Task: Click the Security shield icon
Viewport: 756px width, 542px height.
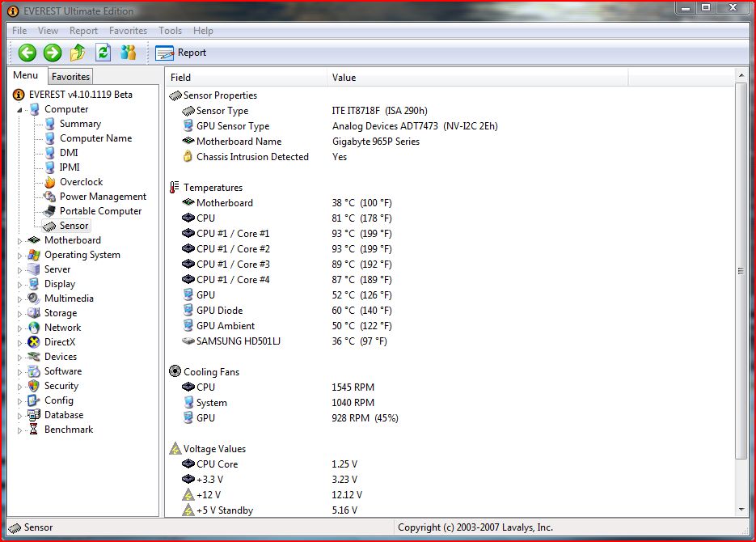Action: pos(34,385)
